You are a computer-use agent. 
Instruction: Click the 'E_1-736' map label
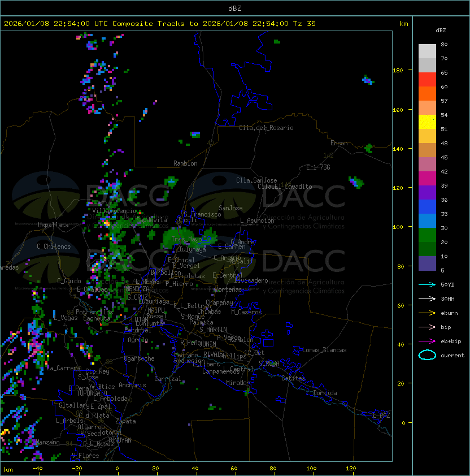318,167
